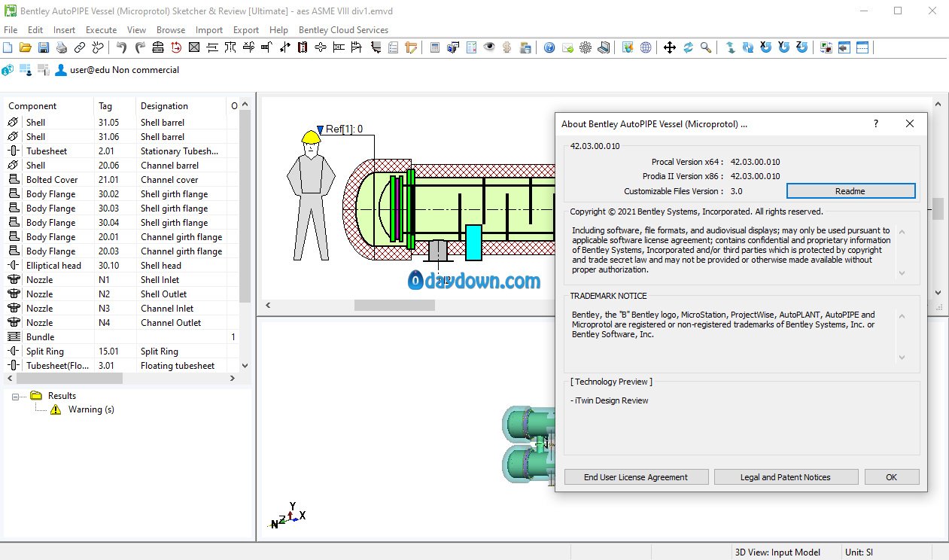Print using the printer toolbar icon

tap(62, 47)
